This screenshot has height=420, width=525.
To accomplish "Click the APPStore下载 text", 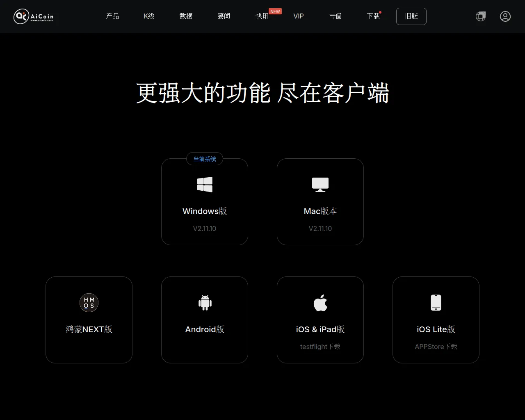I will (436, 347).
